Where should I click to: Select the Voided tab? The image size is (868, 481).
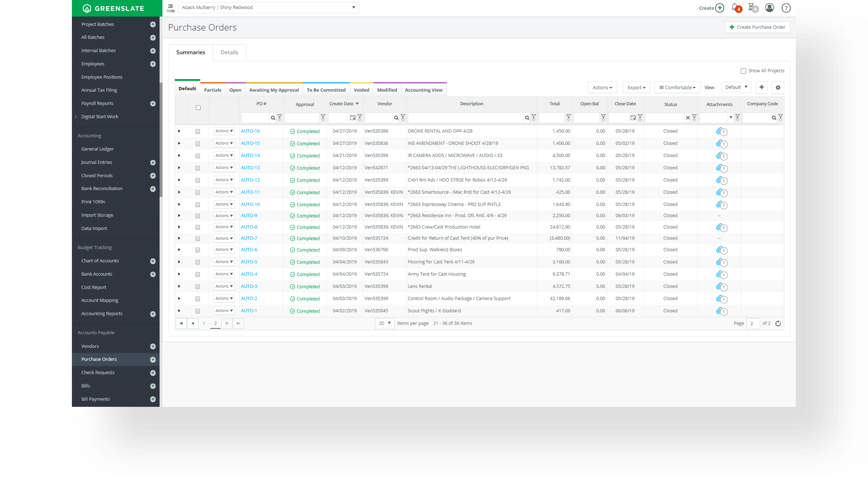tap(361, 90)
